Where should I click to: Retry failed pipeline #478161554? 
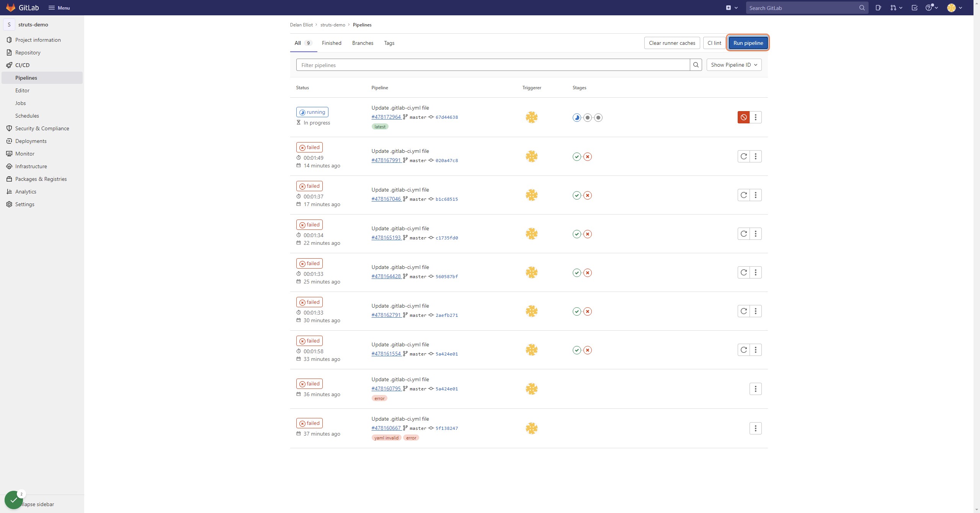[743, 350]
